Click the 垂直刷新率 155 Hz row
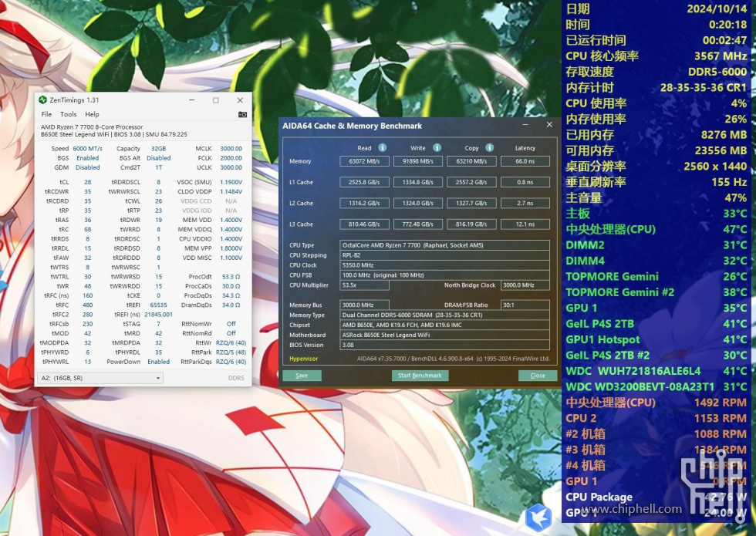The image size is (756, 536). click(x=656, y=182)
